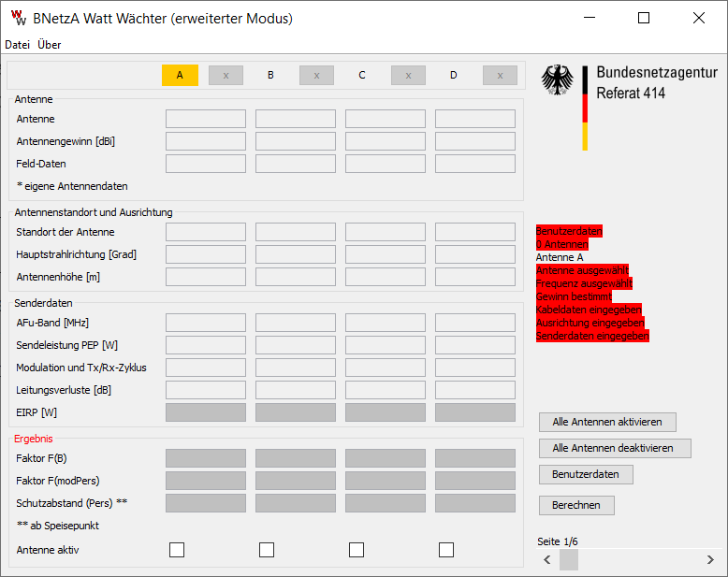
Task: Click the x button next to antenna B
Action: (316, 75)
